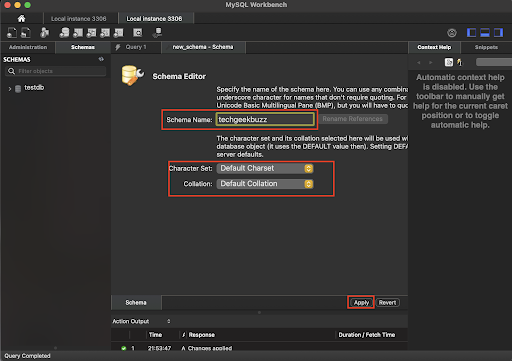Create a new SQL tab icon
512x361 pixels.
(x=12, y=33)
